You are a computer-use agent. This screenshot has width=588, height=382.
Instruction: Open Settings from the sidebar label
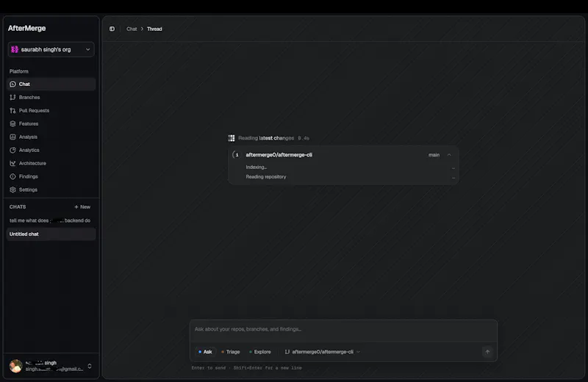click(28, 190)
